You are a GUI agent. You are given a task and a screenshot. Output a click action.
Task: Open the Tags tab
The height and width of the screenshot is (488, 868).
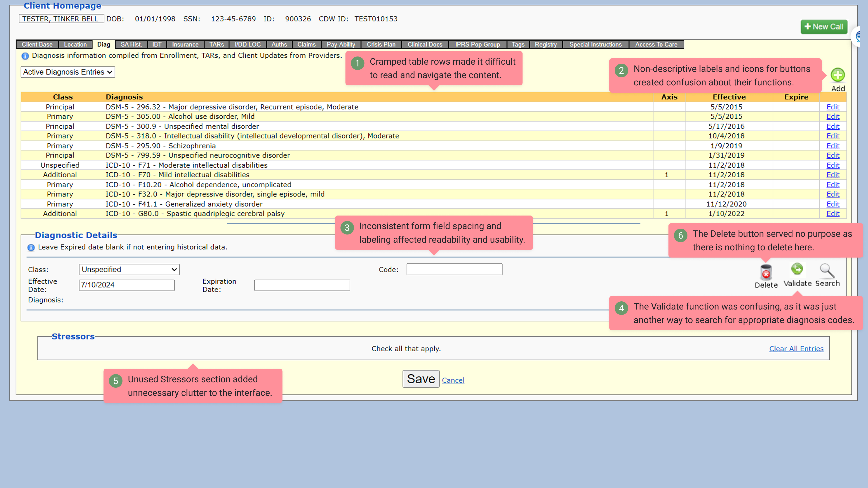tap(518, 45)
